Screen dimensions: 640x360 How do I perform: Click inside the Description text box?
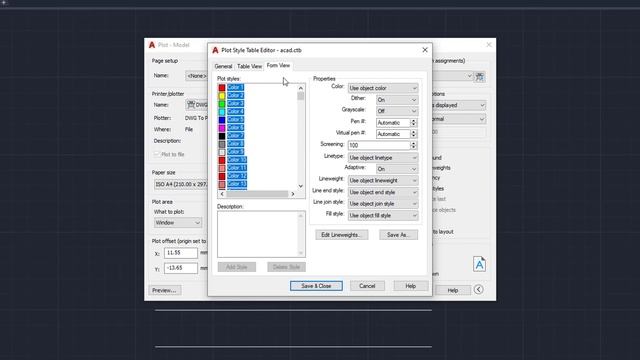[x=261, y=234]
